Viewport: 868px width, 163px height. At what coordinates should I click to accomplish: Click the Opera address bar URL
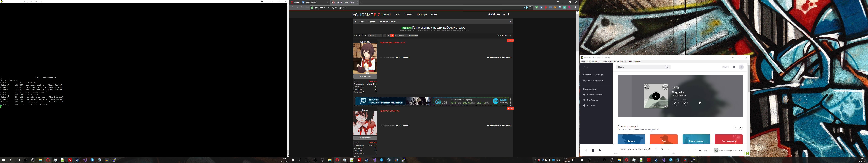pos(331,7)
